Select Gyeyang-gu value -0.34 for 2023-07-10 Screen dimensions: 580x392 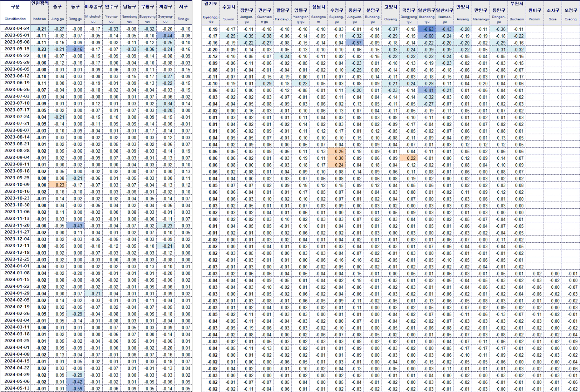[165, 104]
